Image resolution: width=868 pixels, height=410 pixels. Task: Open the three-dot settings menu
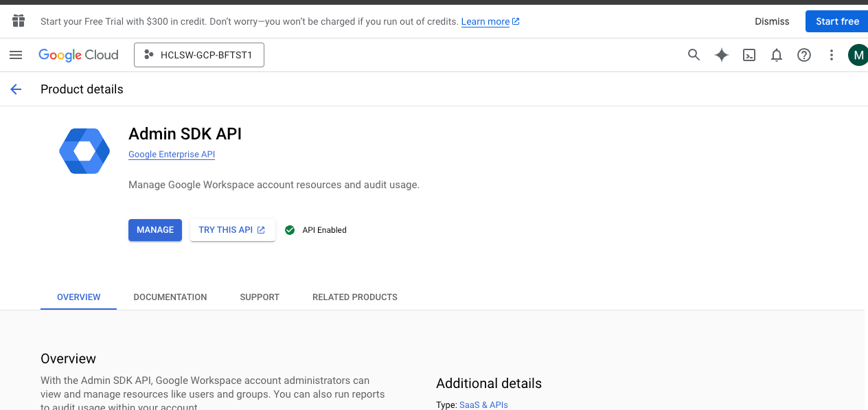point(832,55)
